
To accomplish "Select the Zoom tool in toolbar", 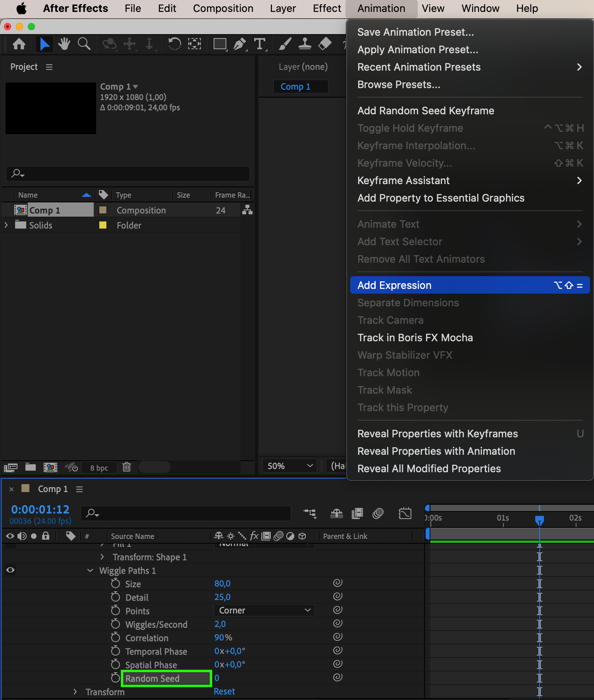I will [84, 44].
